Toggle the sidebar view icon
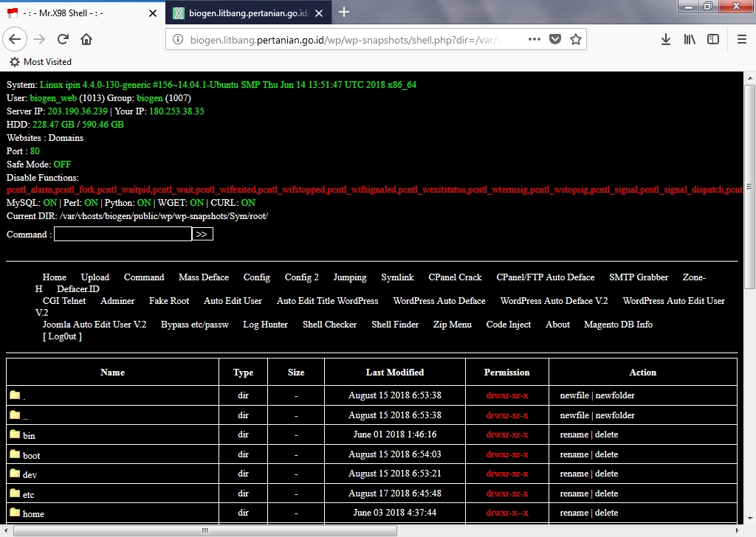Viewport: 756px width, 537px height. [x=713, y=39]
